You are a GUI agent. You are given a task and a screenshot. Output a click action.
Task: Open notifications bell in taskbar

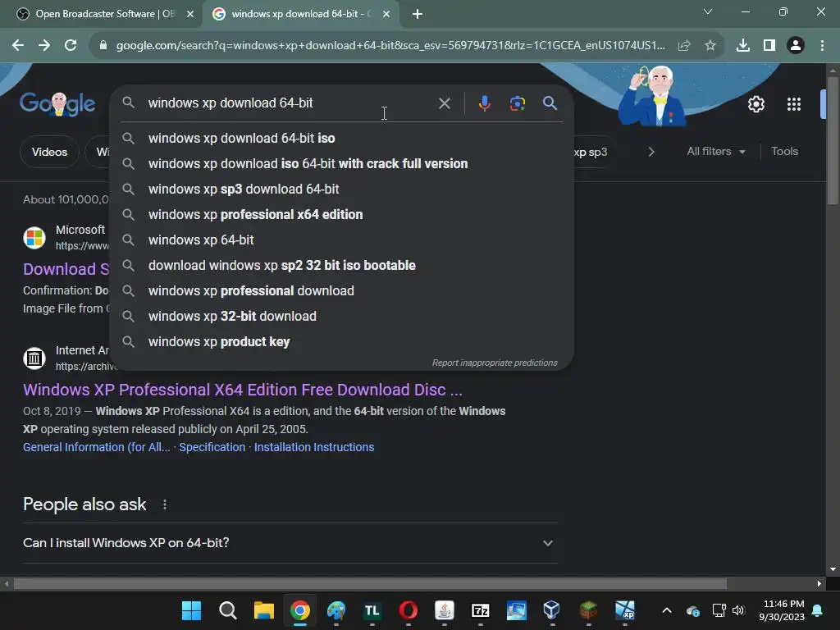[x=818, y=610]
